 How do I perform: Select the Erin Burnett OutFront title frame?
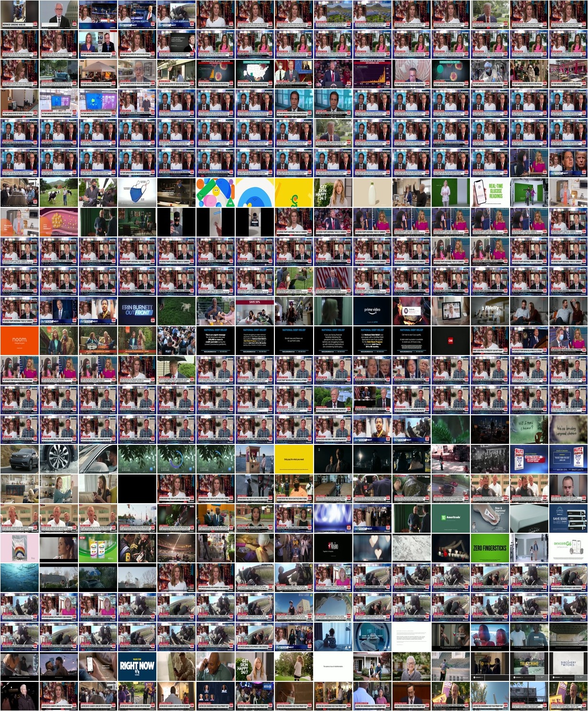[137, 311]
